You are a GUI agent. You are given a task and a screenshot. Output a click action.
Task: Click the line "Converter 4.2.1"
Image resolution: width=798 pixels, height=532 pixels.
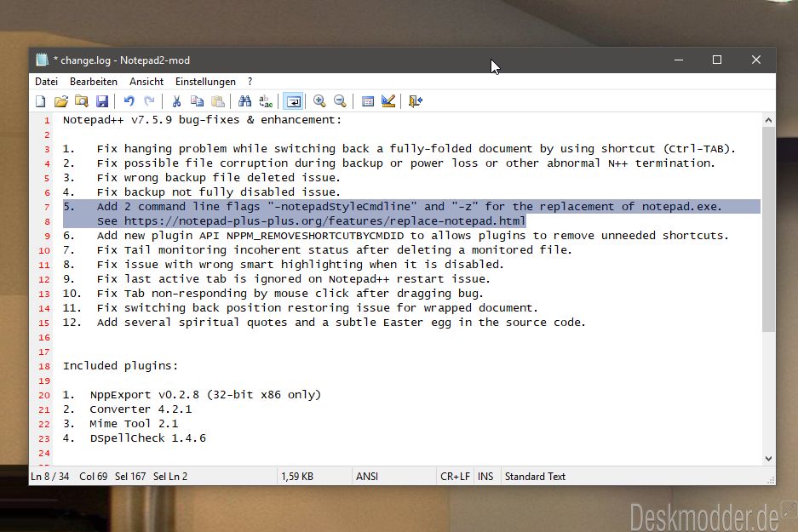pos(127,409)
